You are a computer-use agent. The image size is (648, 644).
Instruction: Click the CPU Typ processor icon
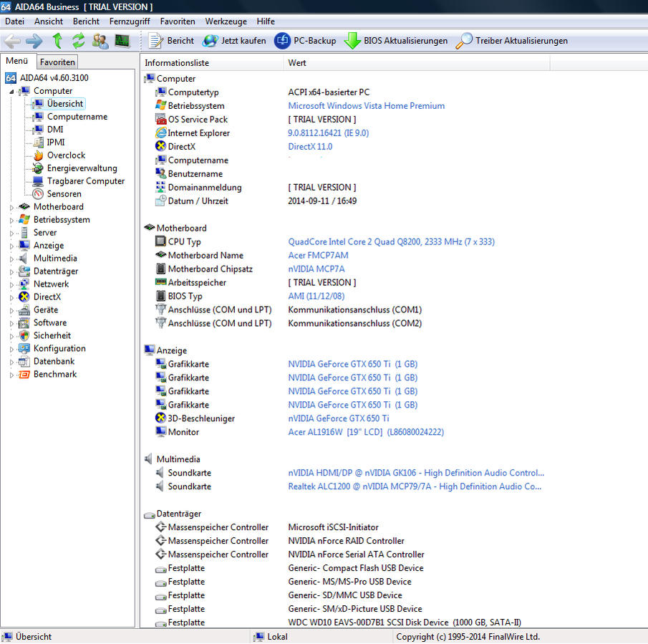(160, 241)
